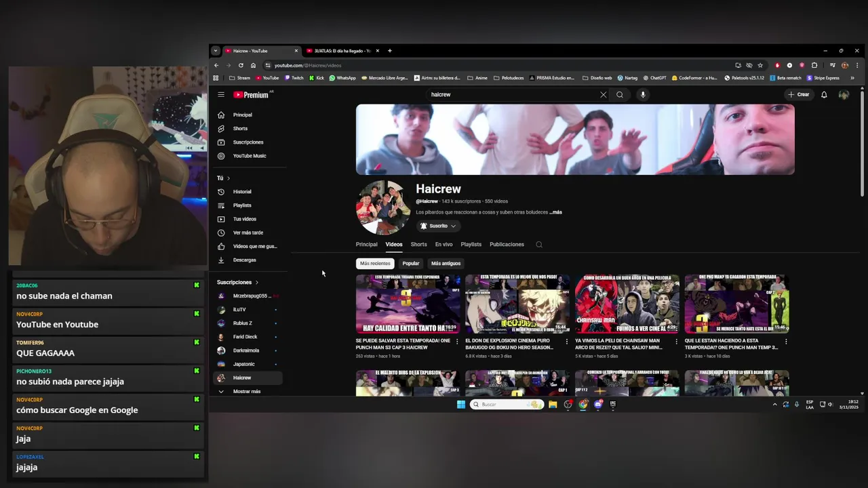Switch to channel Principal tab
This screenshot has width=868, height=488.
(x=366, y=245)
